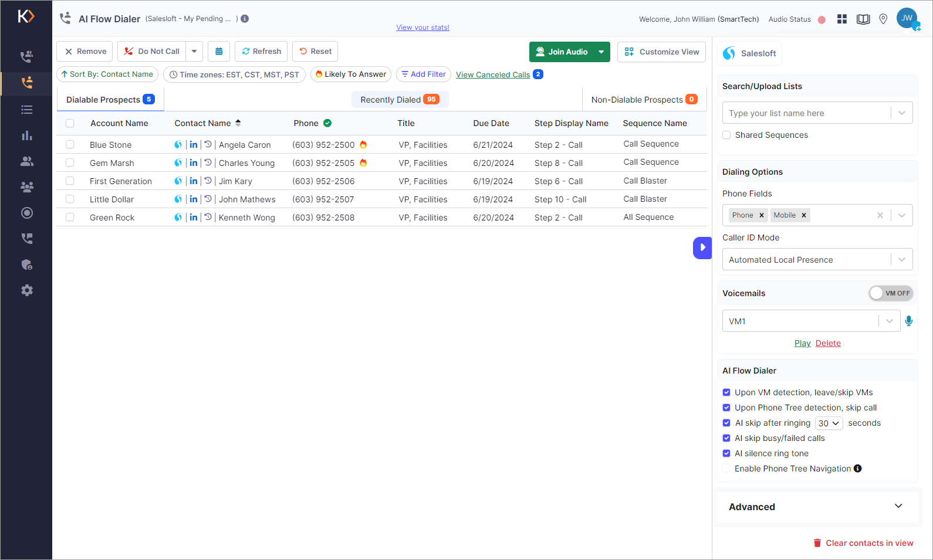Click the audio status red indicator
933x560 pixels.
pyautogui.click(x=822, y=20)
